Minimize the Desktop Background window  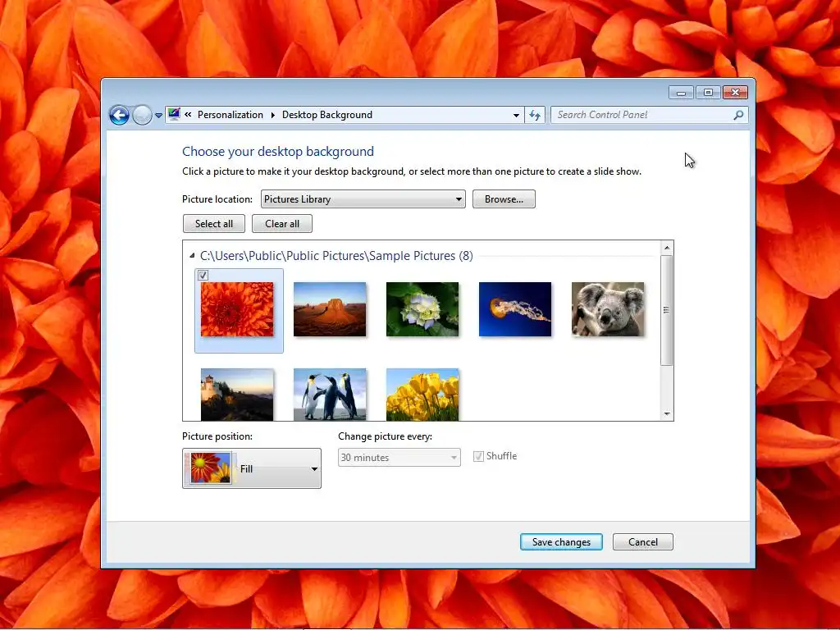click(681, 93)
